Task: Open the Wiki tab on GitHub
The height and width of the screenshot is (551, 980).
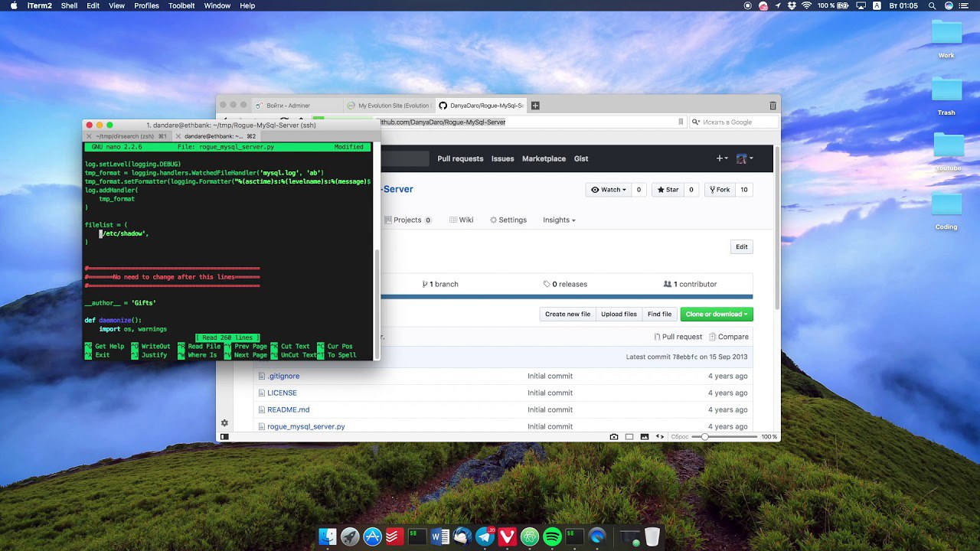Action: (461, 220)
